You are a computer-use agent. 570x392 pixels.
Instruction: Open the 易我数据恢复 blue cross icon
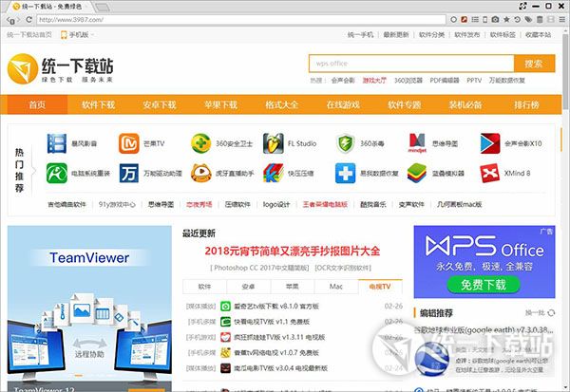(x=345, y=173)
